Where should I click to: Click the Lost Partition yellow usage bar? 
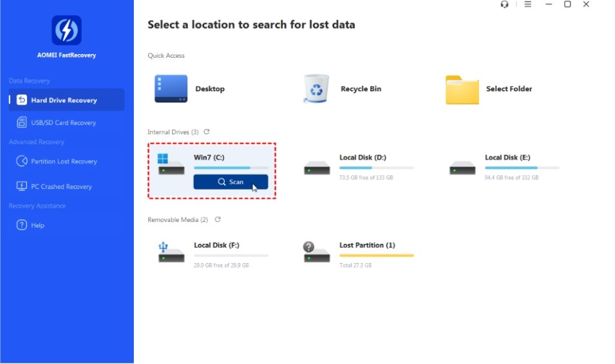[x=376, y=256]
